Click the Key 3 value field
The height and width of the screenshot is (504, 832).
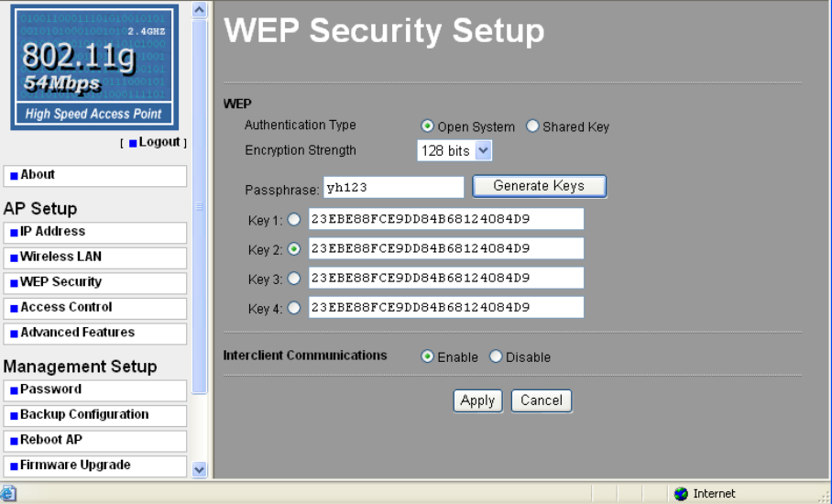tap(446, 278)
